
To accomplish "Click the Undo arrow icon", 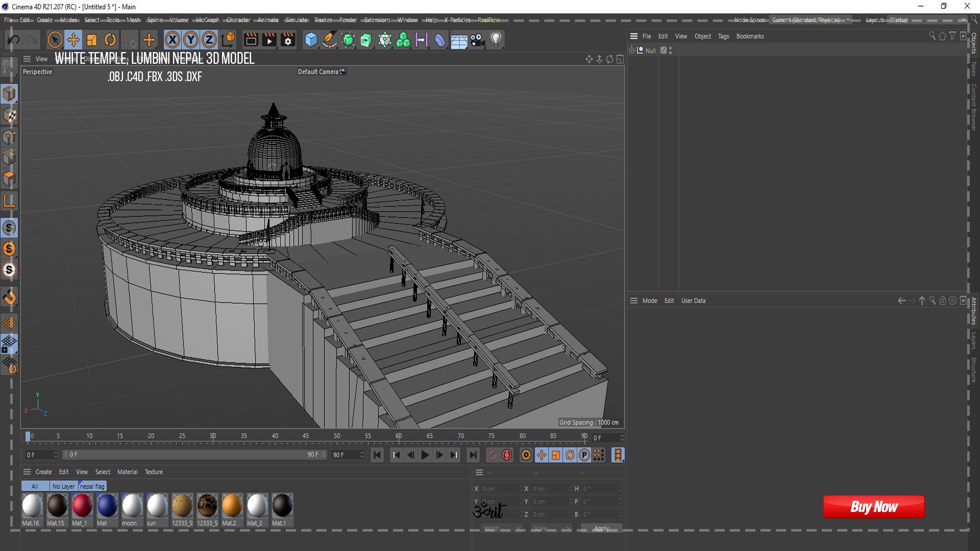I will [14, 40].
